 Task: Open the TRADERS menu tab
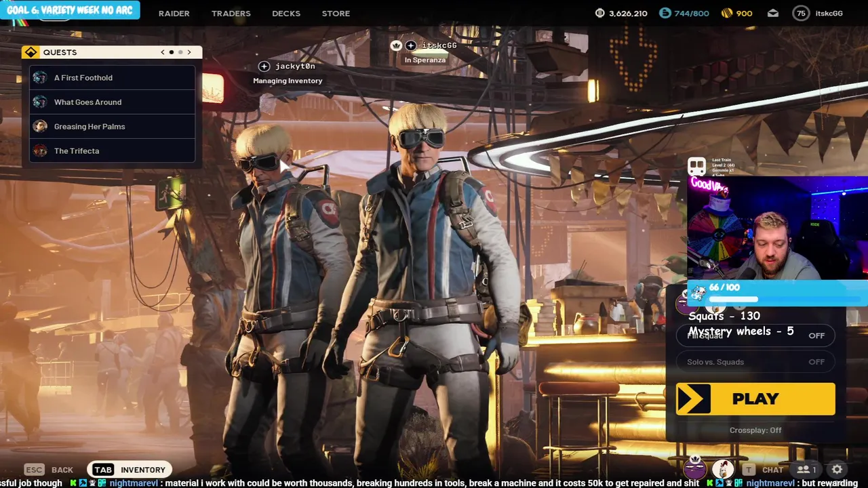[231, 14]
